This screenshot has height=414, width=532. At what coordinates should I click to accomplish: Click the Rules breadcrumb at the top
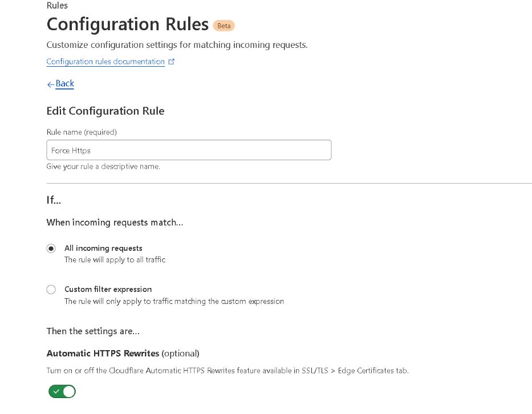click(57, 6)
